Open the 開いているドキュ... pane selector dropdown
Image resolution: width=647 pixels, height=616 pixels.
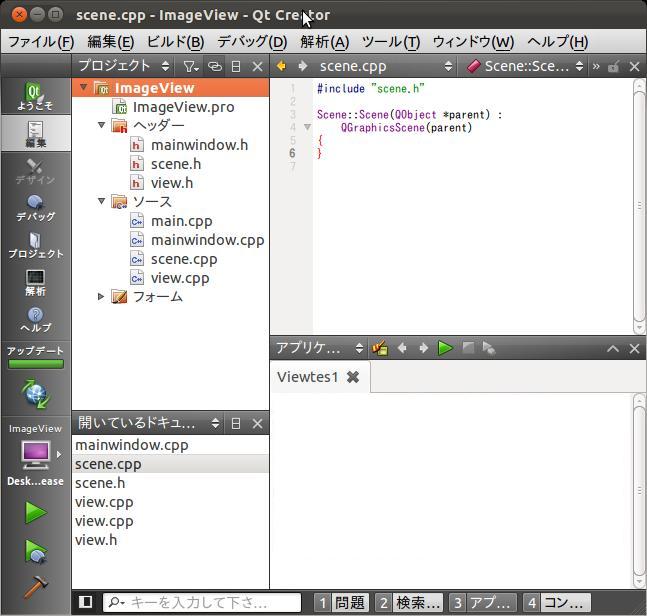148,423
